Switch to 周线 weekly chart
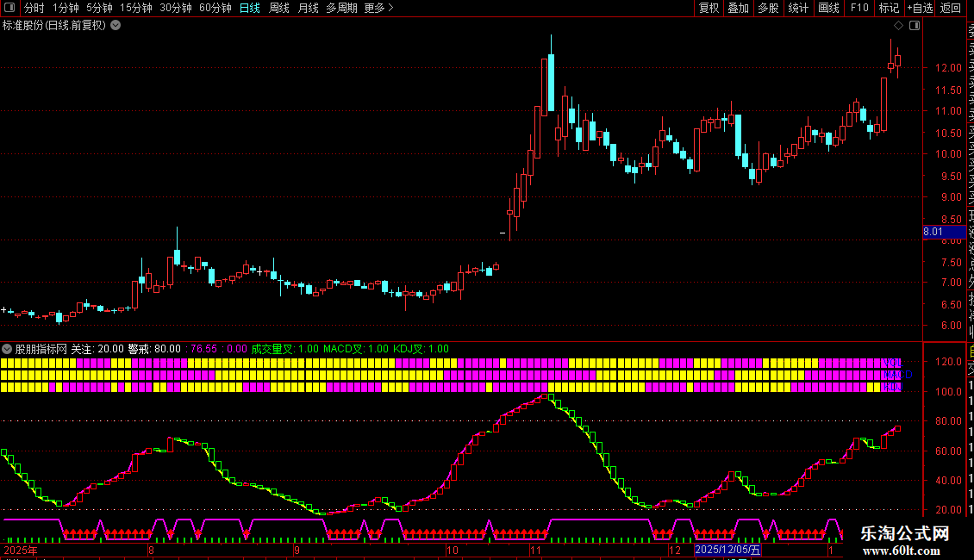The image size is (974, 560). (x=279, y=8)
